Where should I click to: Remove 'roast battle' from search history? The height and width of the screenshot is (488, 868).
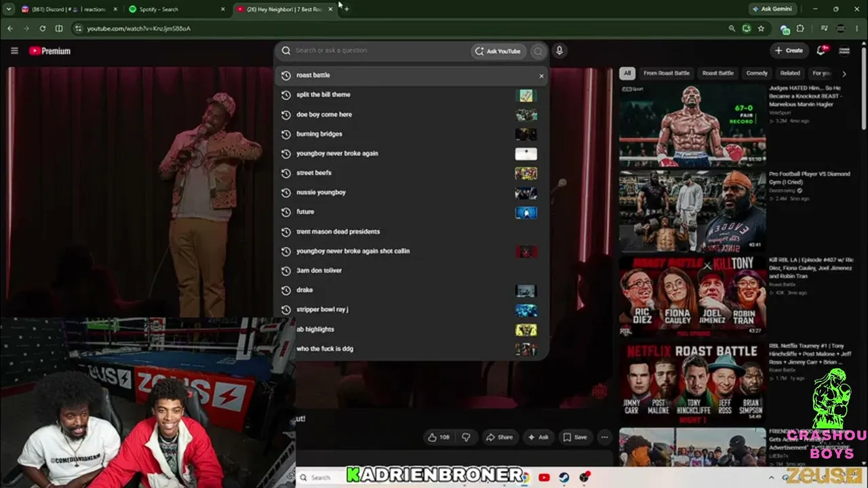point(541,76)
